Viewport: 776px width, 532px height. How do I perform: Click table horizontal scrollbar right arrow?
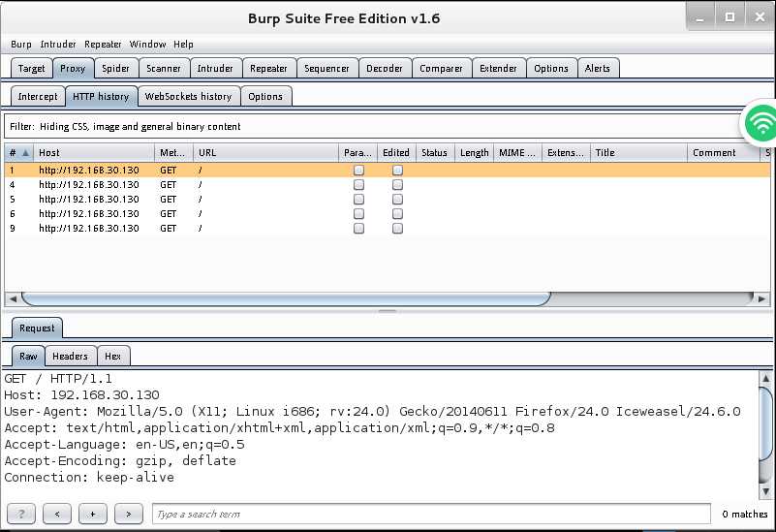tap(762, 298)
